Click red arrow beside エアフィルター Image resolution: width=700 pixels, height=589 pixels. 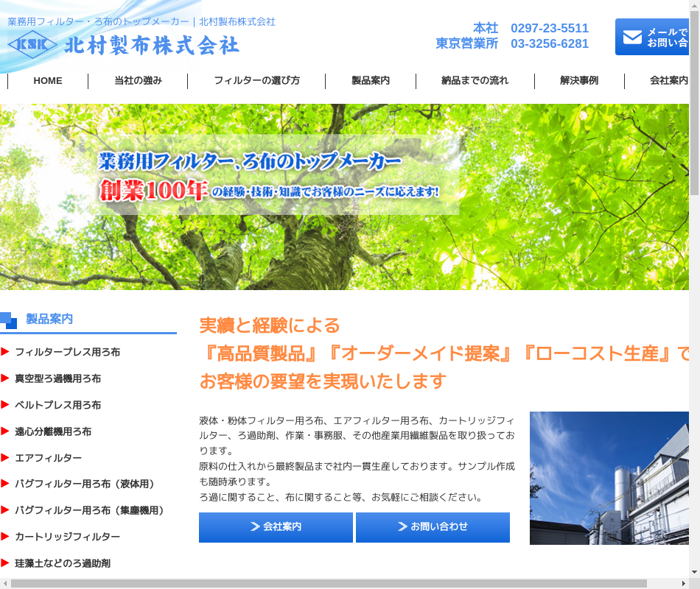click(5, 457)
